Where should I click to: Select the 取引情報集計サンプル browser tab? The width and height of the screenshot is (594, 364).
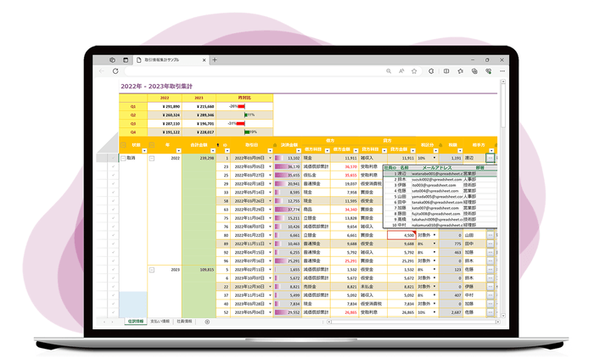[x=171, y=60]
